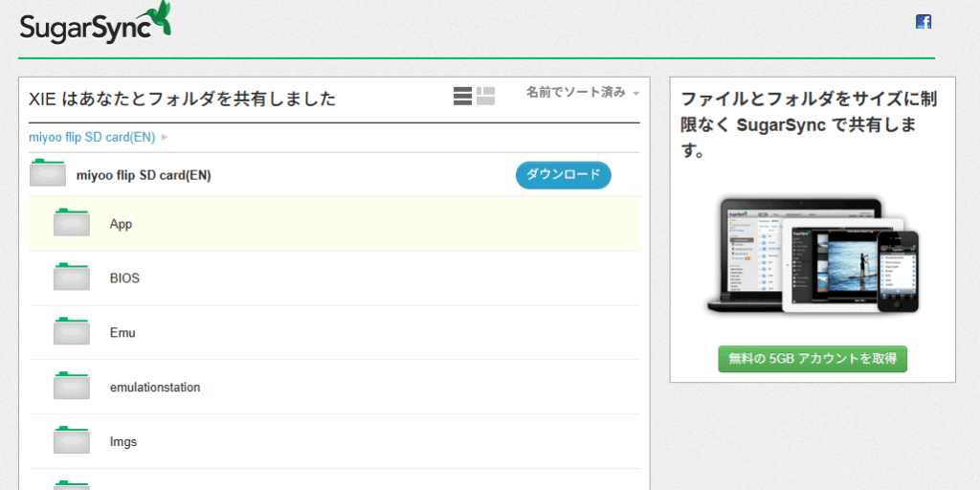This screenshot has height=490, width=980.
Task: Click the ファイルとフォルダをサイズに制限なく promo text
Action: click(x=809, y=125)
